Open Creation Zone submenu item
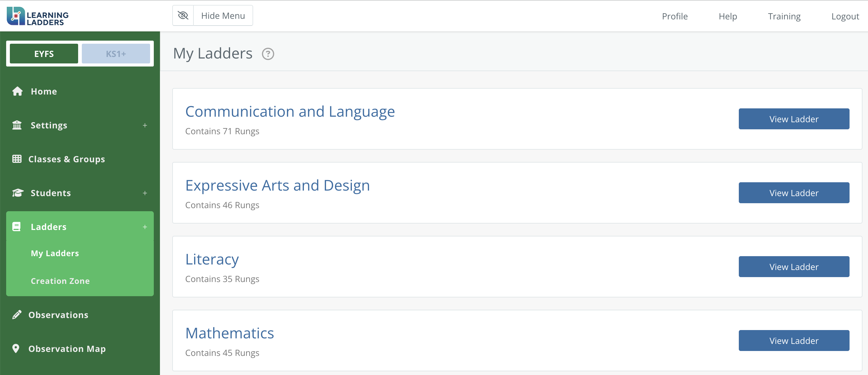868x375 pixels. [60, 281]
